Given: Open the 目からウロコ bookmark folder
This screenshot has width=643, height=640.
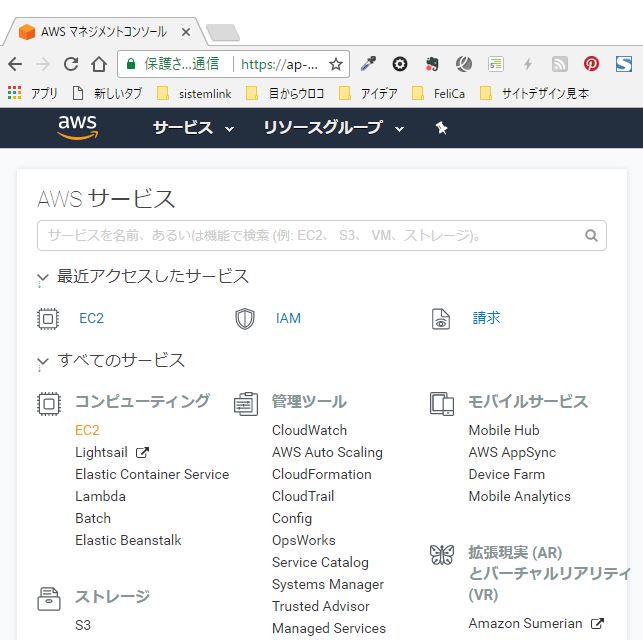Looking at the screenshot, I should [285, 93].
